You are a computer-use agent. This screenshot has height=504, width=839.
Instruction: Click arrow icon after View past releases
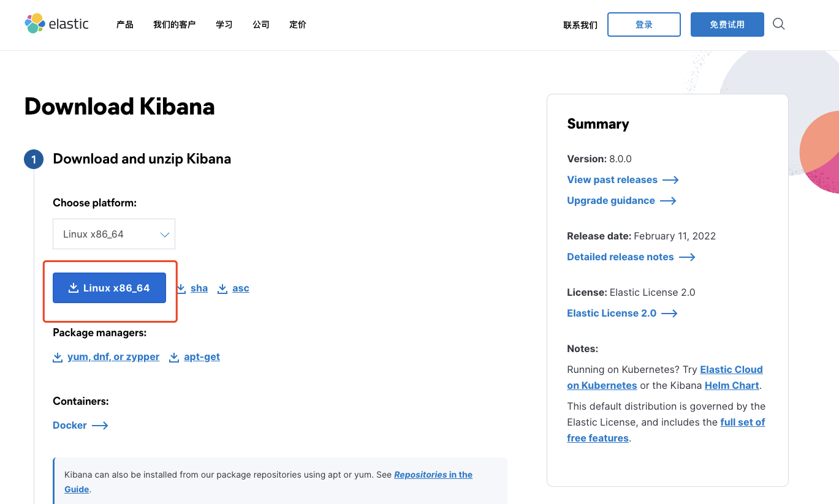tap(670, 180)
